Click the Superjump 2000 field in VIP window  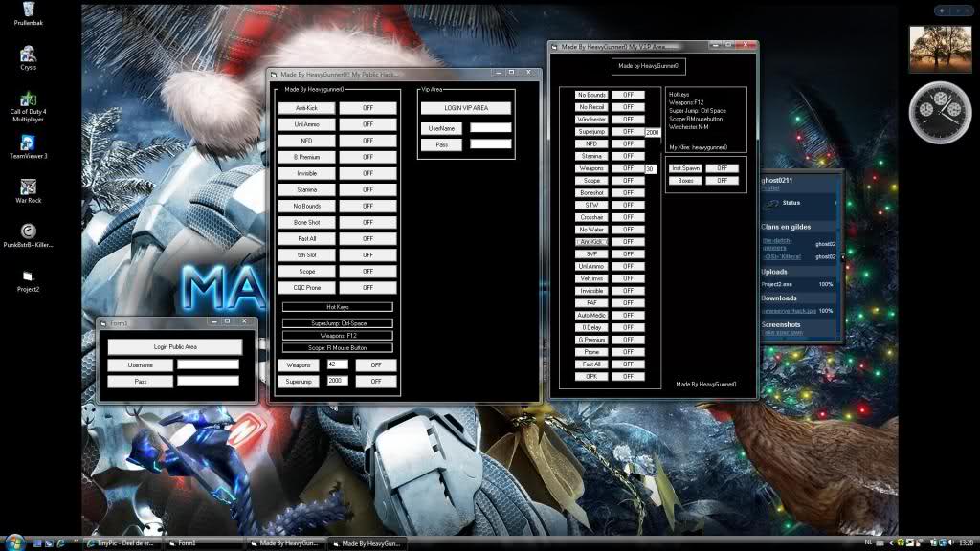click(653, 132)
